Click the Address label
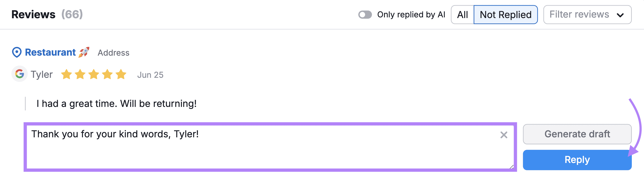 [x=113, y=53]
